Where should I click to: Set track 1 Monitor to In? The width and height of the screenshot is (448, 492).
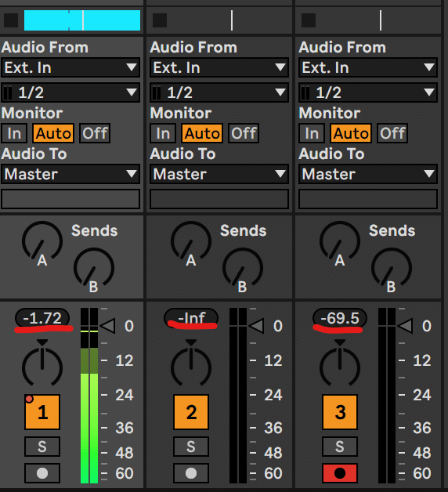tap(14, 133)
